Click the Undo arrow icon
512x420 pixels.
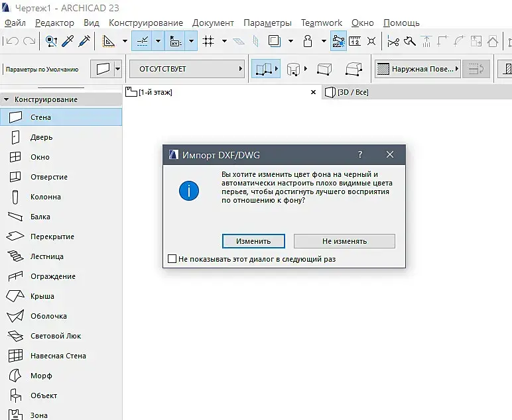click(13, 41)
